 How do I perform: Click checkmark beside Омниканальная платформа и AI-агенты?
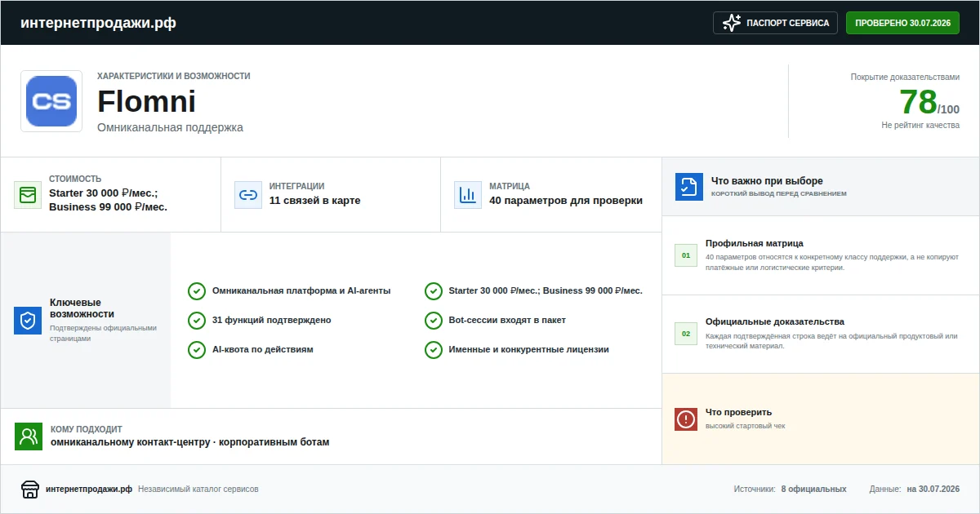(x=197, y=291)
